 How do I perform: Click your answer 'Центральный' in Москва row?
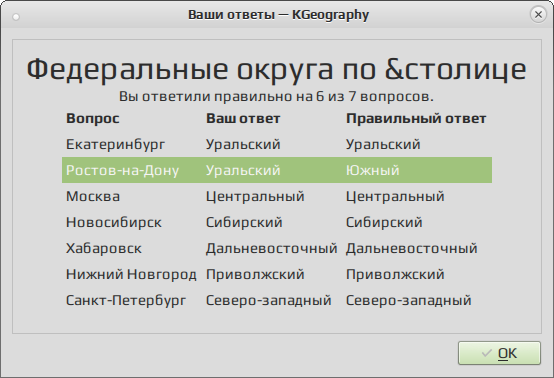[255, 196]
